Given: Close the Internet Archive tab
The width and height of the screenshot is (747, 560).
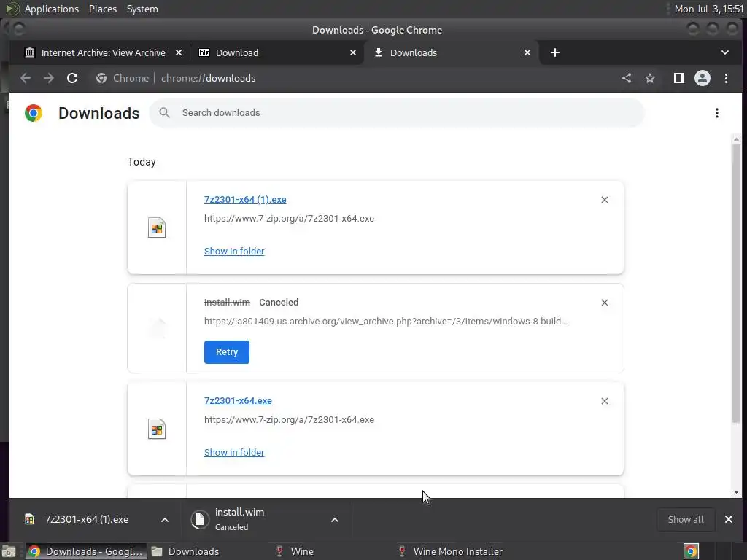Looking at the screenshot, I should (179, 52).
